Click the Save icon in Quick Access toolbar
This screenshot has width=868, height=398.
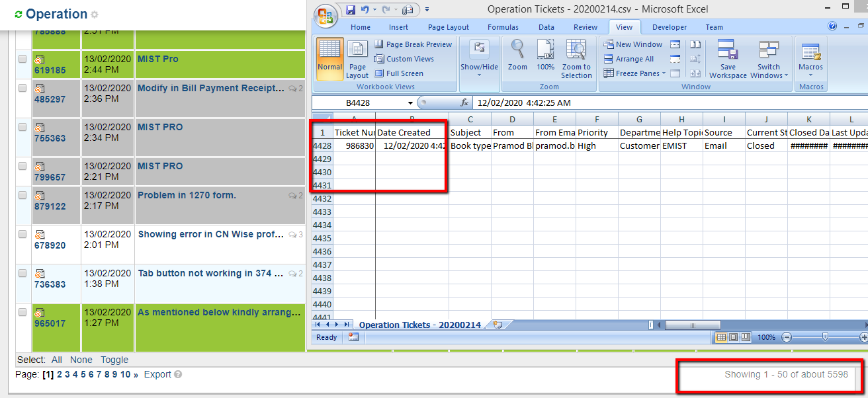click(351, 9)
